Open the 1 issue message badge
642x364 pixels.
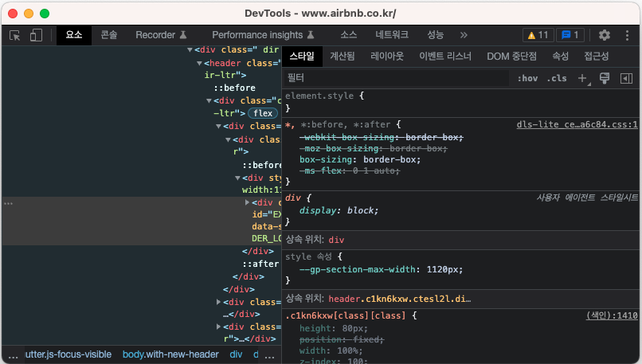pyautogui.click(x=570, y=35)
